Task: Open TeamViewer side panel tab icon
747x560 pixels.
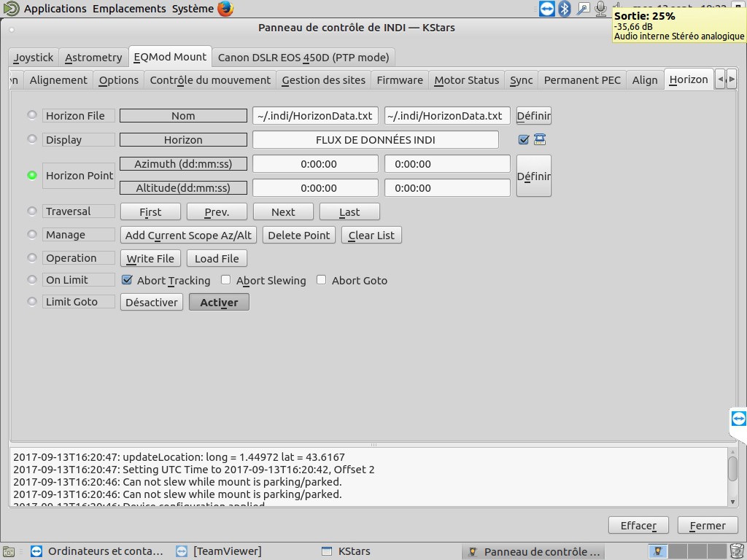Action: coord(738,419)
